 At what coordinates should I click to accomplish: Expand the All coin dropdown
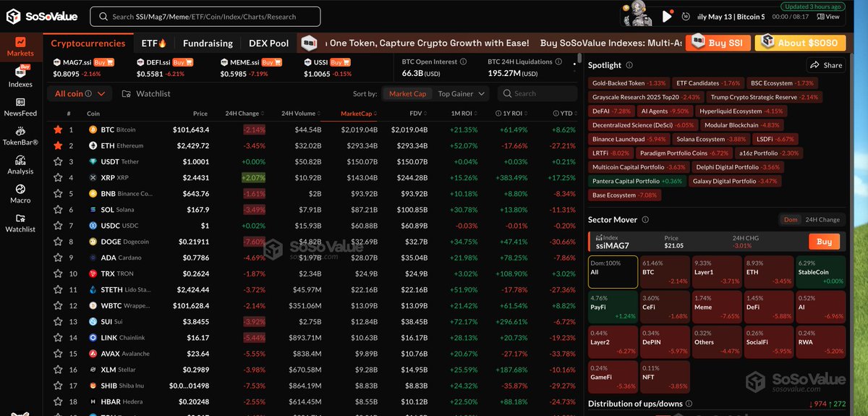tap(80, 93)
